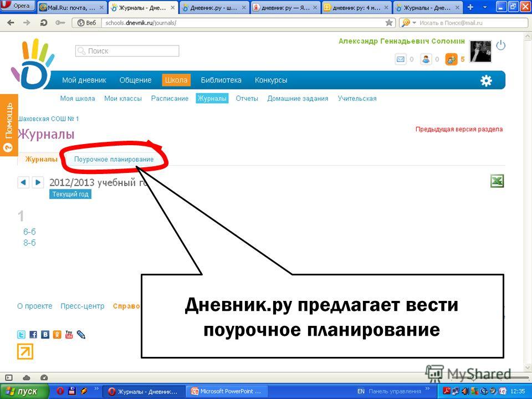The image size is (532, 399).
Task: Open Моя школа submenu link
Action: pos(78,99)
